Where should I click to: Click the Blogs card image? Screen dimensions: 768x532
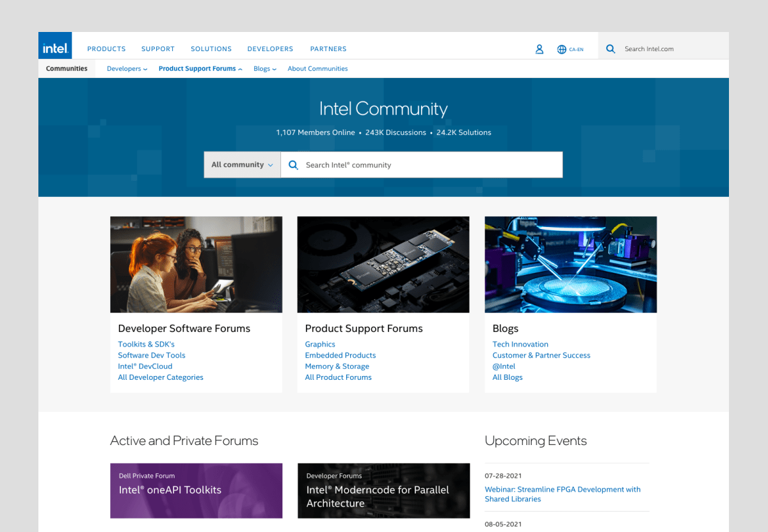pyautogui.click(x=570, y=264)
